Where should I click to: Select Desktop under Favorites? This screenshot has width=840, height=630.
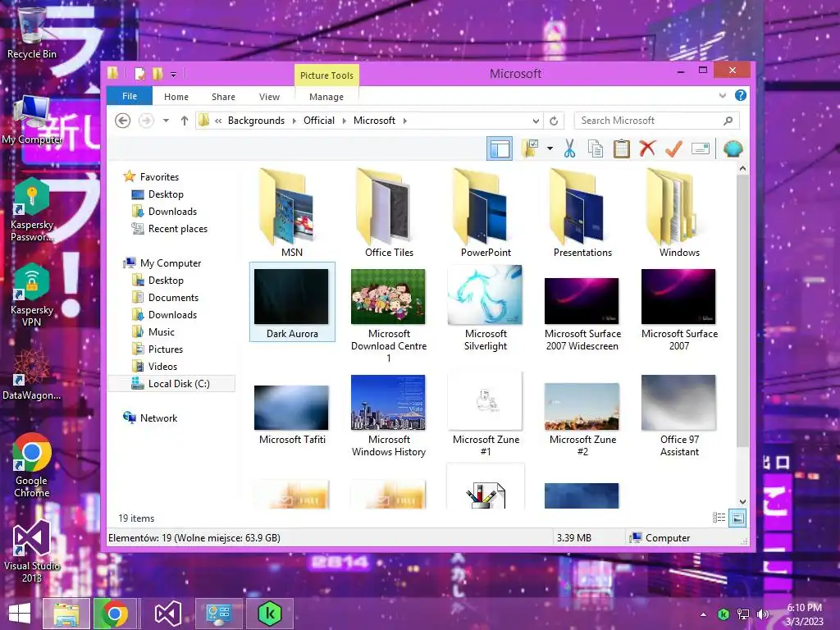pos(166,194)
